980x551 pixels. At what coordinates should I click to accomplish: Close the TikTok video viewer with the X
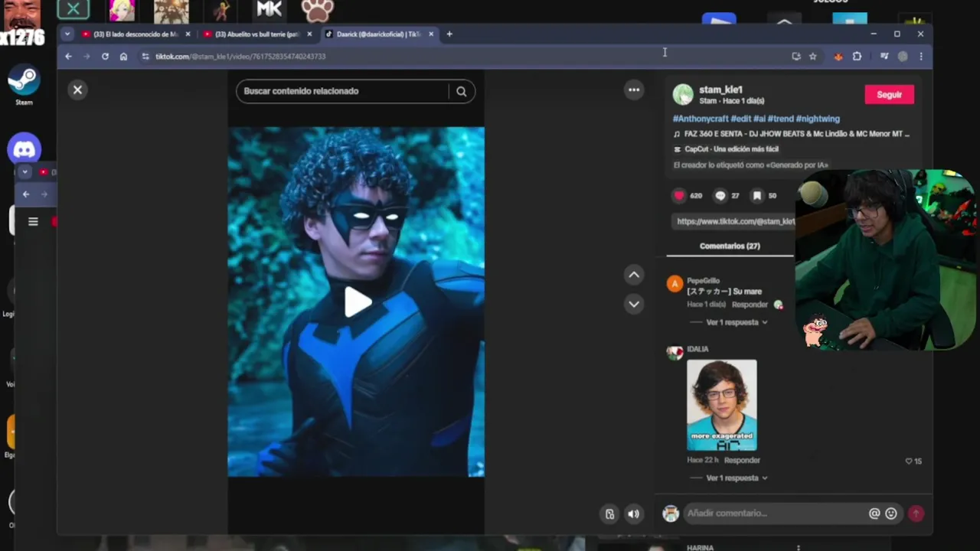pyautogui.click(x=77, y=90)
